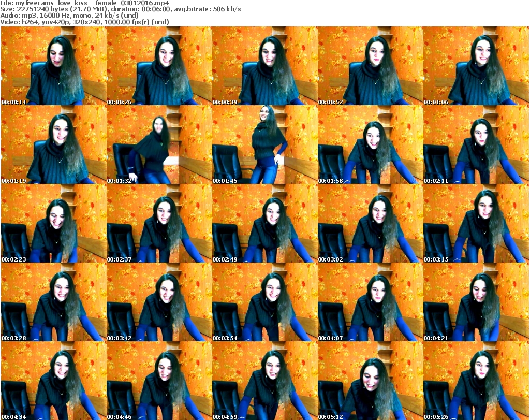Open the frame stamped 00:01:58
The image size is (530, 420).
(x=370, y=144)
